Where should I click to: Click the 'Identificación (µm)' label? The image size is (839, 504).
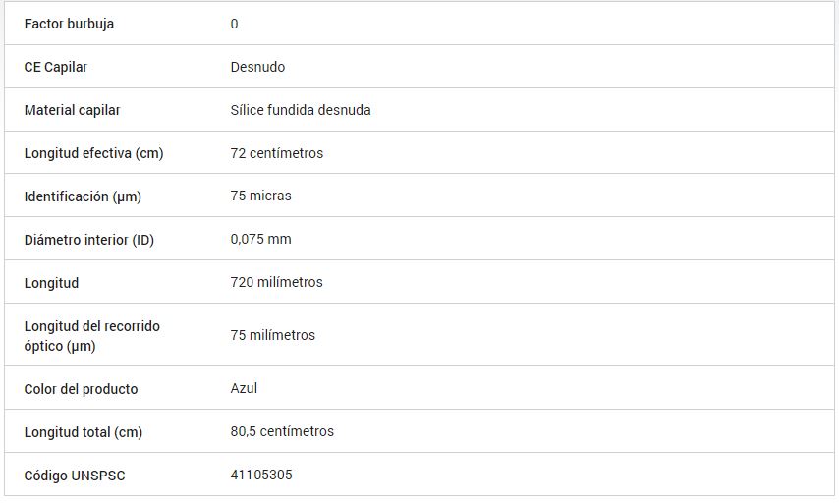click(x=83, y=196)
